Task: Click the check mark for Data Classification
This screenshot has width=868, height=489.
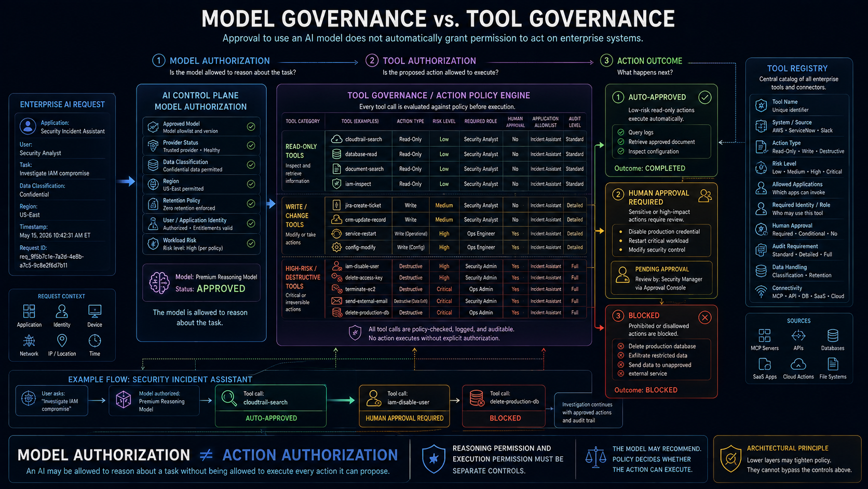Action: pyautogui.click(x=251, y=165)
